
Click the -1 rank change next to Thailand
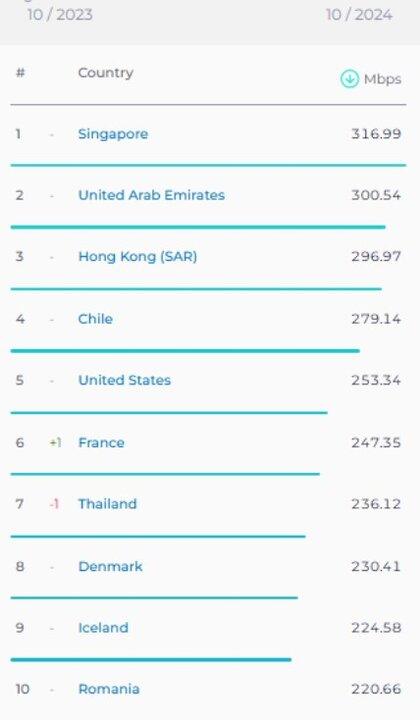54,504
